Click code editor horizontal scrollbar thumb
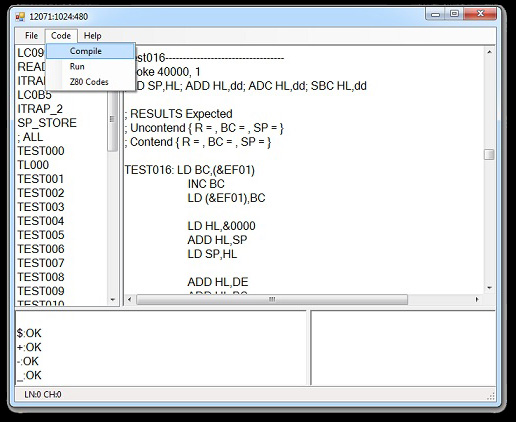 pyautogui.click(x=272, y=299)
